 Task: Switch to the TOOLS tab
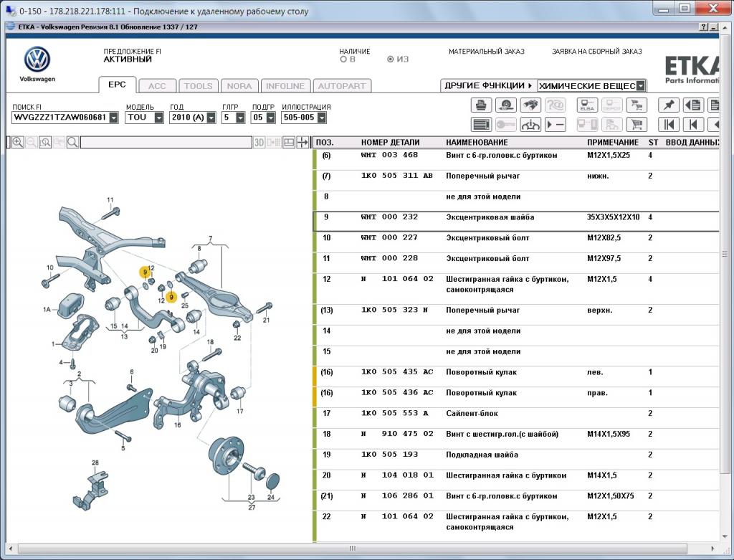(x=199, y=86)
